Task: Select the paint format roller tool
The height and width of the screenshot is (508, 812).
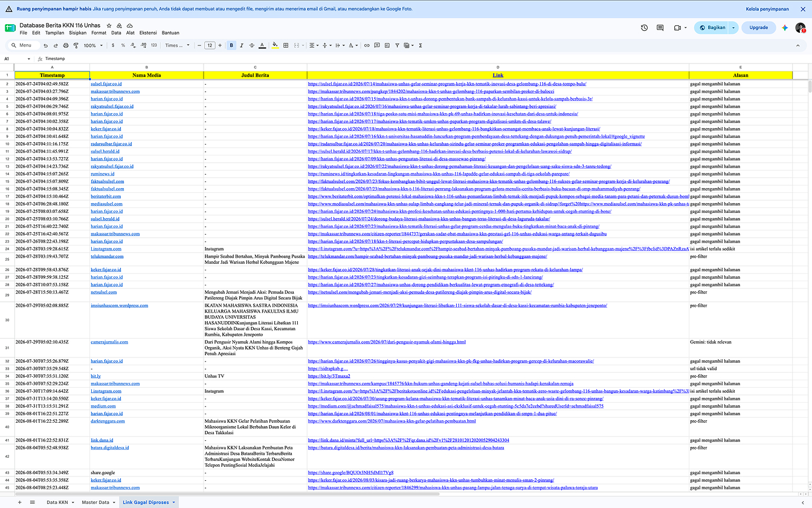Action: click(75, 45)
